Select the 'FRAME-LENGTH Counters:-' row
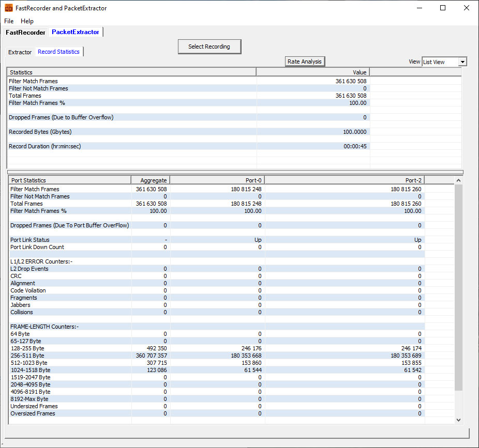 (x=217, y=327)
